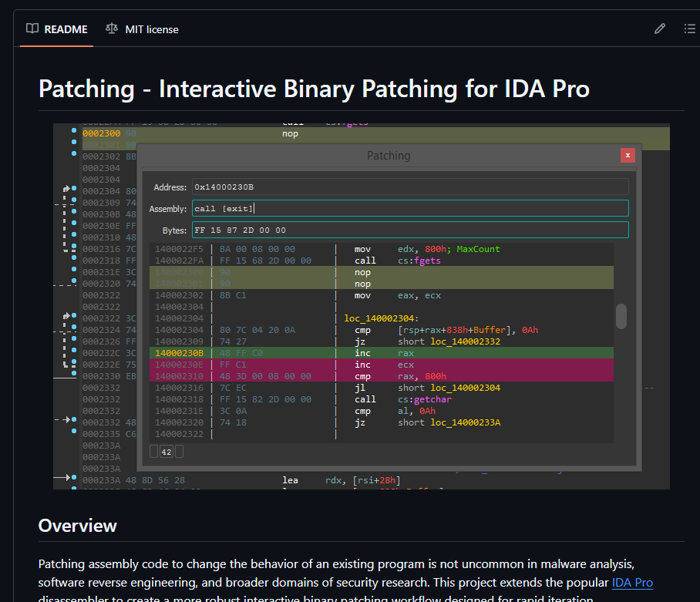The height and width of the screenshot is (602, 700).
Task: Select the row 140002302 mov eax, ecx
Action: pos(382,295)
